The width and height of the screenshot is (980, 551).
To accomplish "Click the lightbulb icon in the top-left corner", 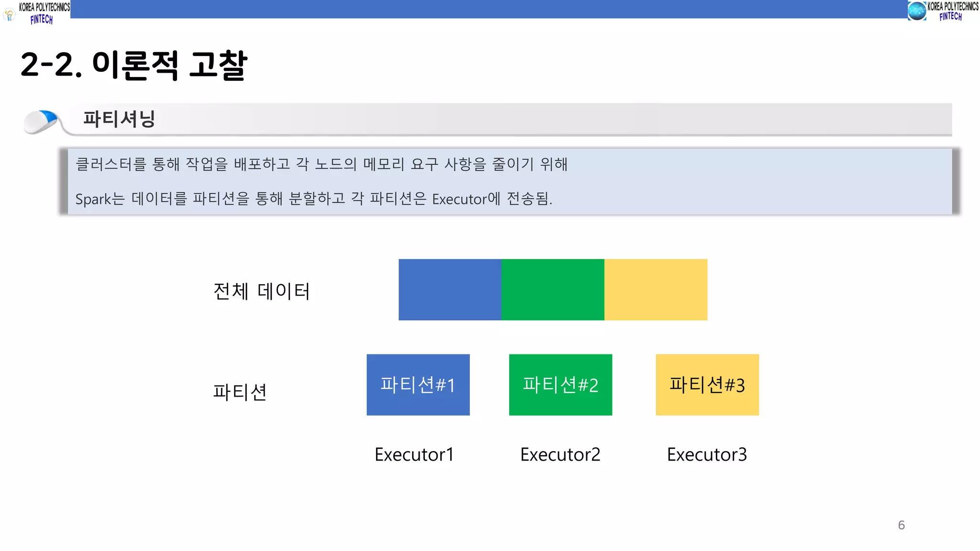I will [x=9, y=15].
